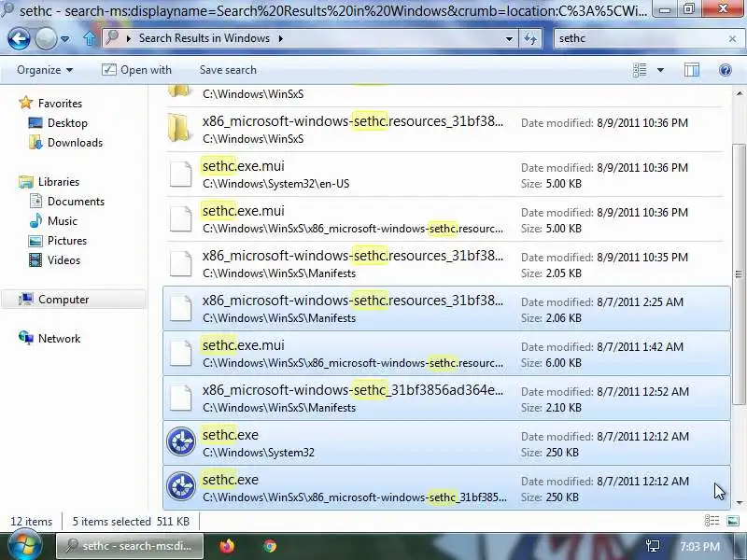Select Libraries in navigation pane

[59, 182]
